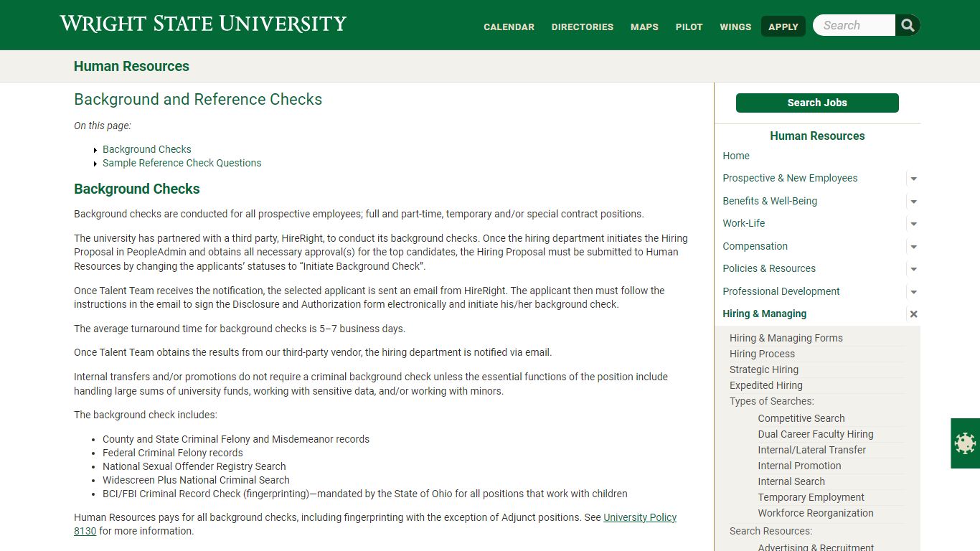The height and width of the screenshot is (551, 980).
Task: Click the Search Jobs button
Action: point(817,103)
